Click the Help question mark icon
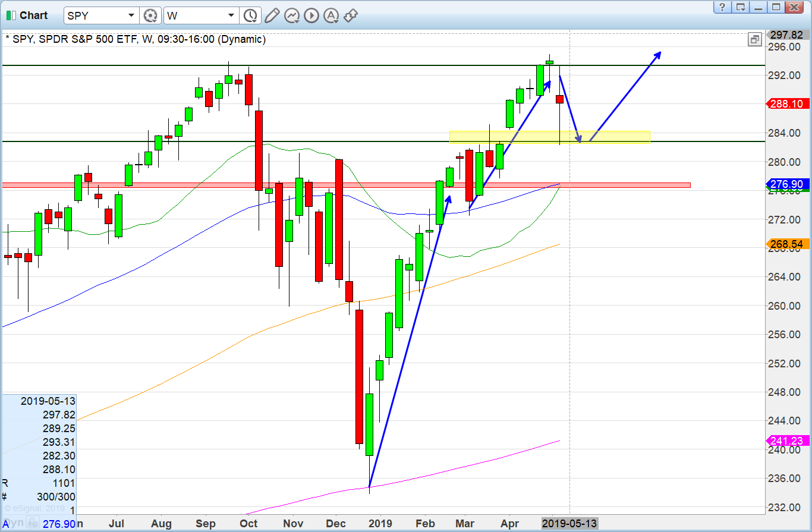Image resolution: width=812 pixels, height=532 pixels. tap(722, 7)
